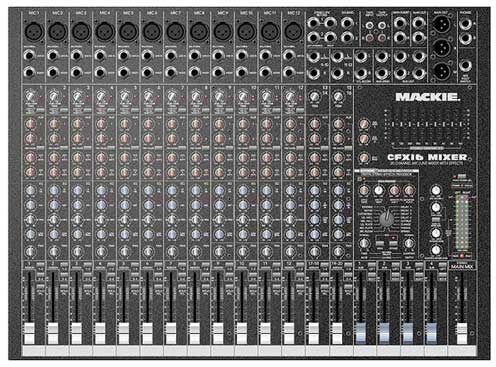Click the channel 6 pan knob

click(148, 251)
